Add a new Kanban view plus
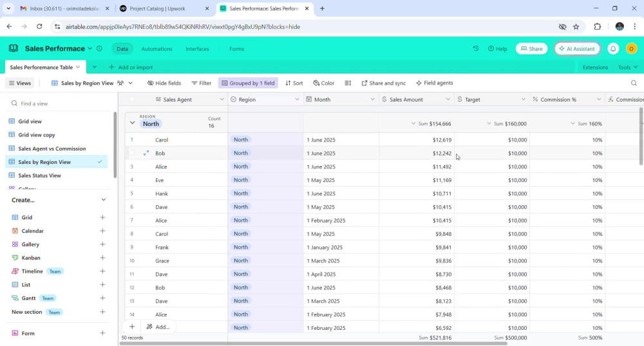Screen dimensions: 644x346 click(x=102, y=257)
